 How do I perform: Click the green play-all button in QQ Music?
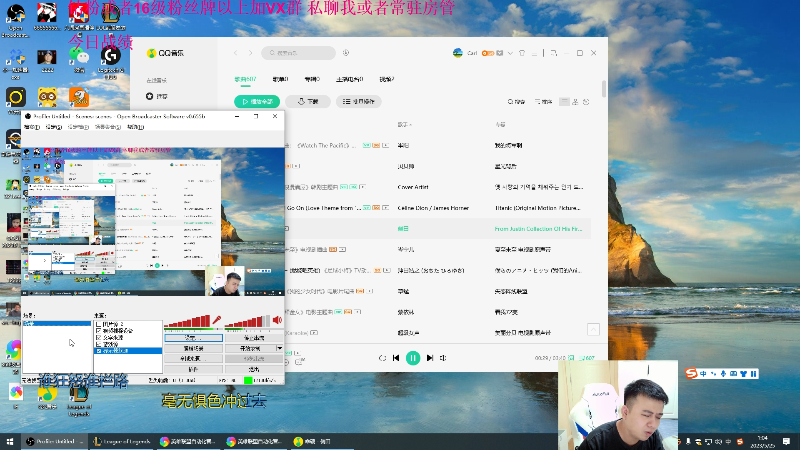tap(257, 102)
